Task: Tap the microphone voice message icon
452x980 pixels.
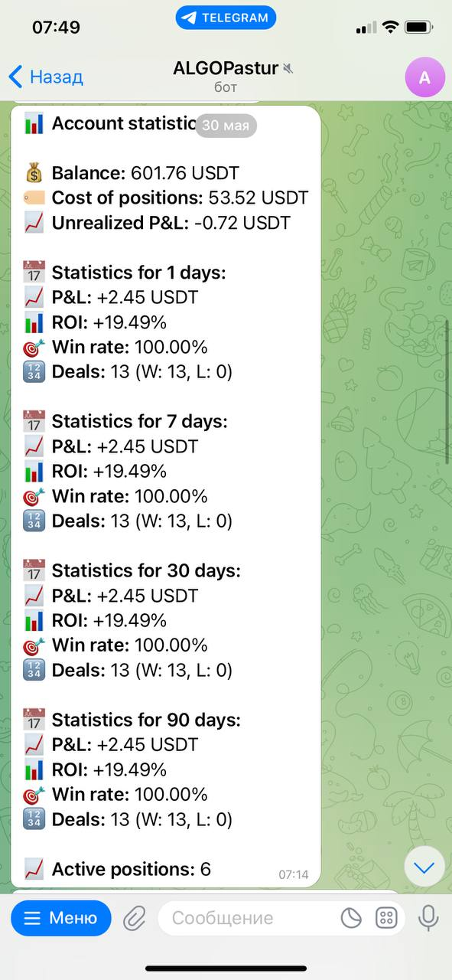Action: 428,917
